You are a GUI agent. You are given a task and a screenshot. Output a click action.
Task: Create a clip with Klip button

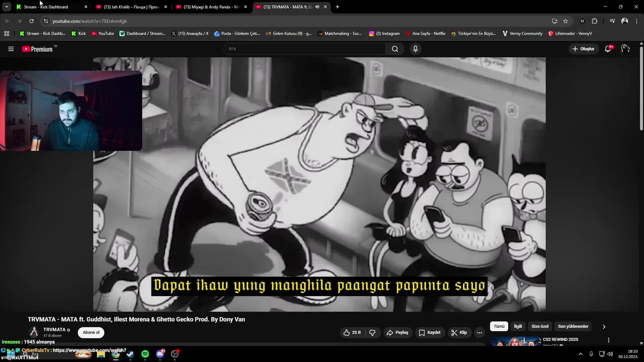pos(459,332)
